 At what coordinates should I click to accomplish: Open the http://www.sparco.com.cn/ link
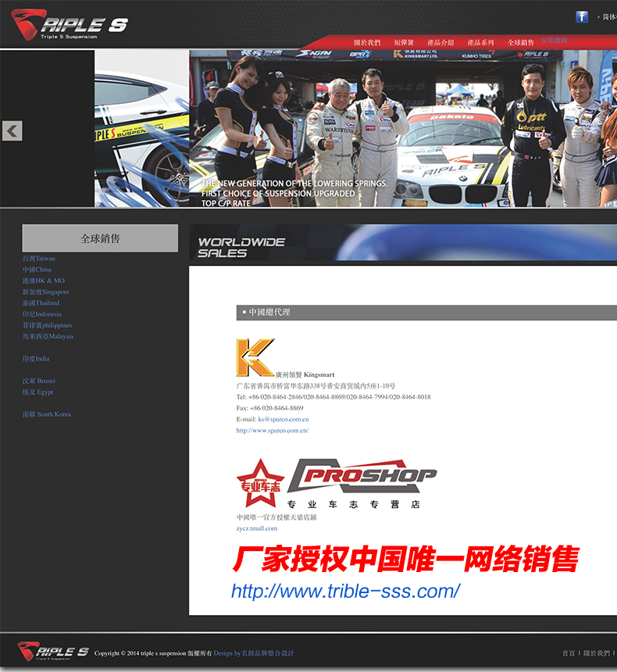point(273,430)
